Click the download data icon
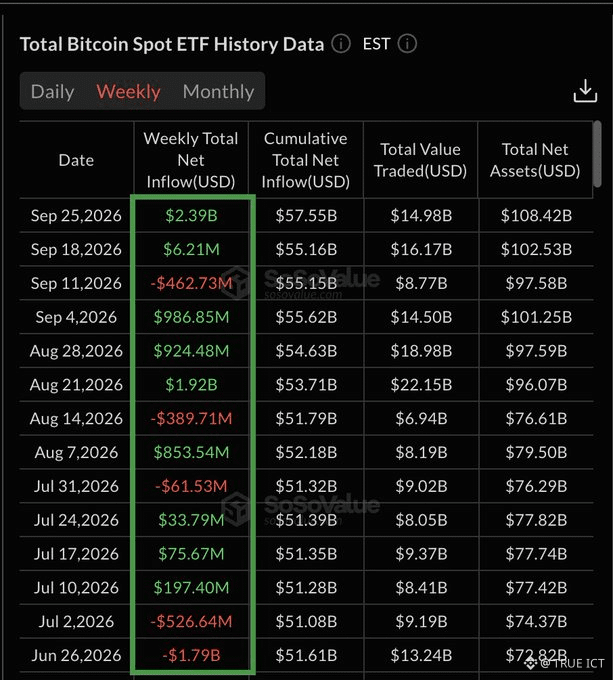Screen dimensions: 613x680 [x=585, y=91]
